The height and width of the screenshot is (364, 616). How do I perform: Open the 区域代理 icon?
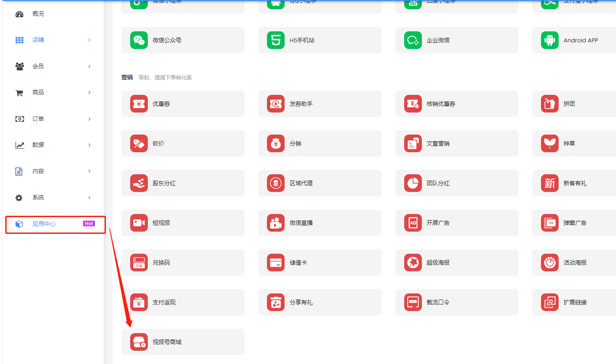[x=276, y=183]
